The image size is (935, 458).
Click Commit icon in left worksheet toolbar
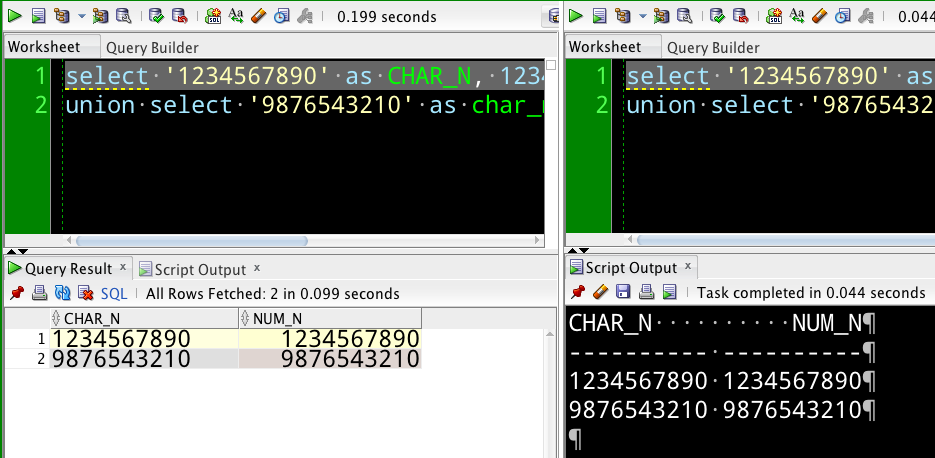click(156, 16)
